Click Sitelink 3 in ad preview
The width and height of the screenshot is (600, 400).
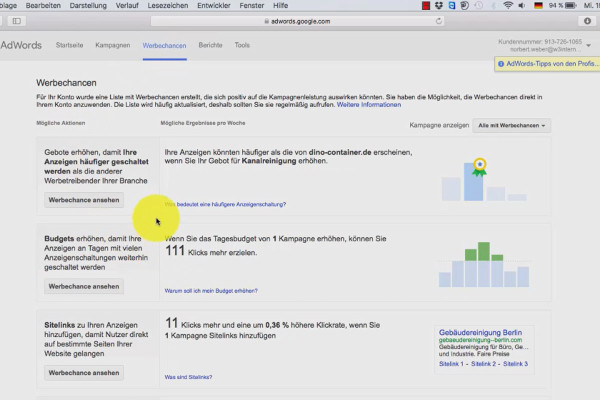[x=515, y=364]
